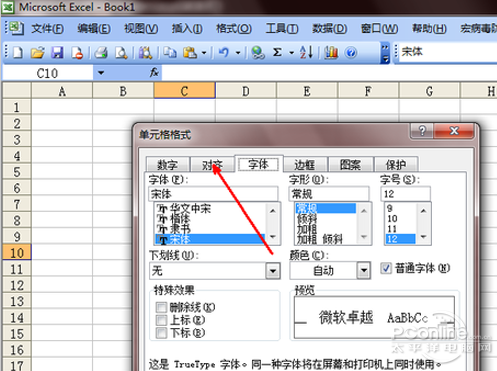Viewport: 497px width, 371px height.
Task: Expand the Name Box dropdown arrow
Action: pyautogui.click(x=101, y=73)
